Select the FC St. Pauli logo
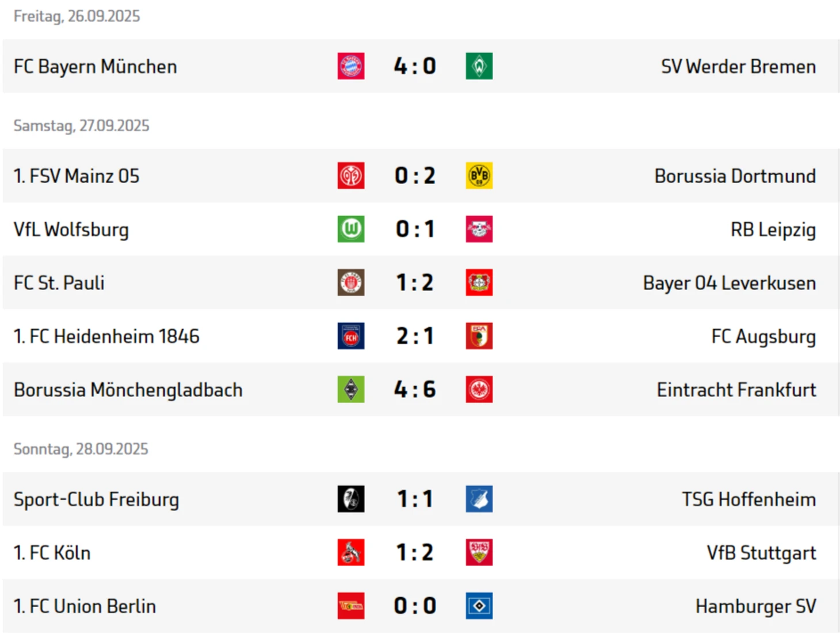840x634 pixels. [351, 282]
